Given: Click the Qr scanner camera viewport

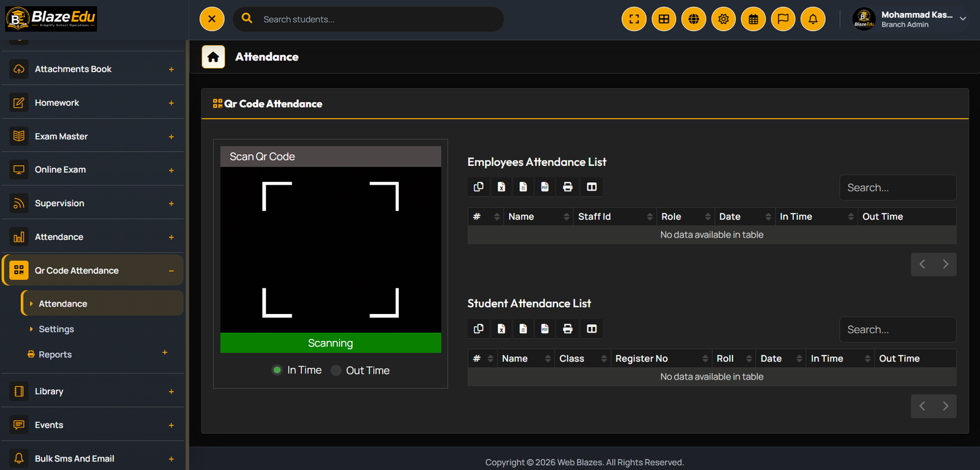Looking at the screenshot, I should coord(331,250).
